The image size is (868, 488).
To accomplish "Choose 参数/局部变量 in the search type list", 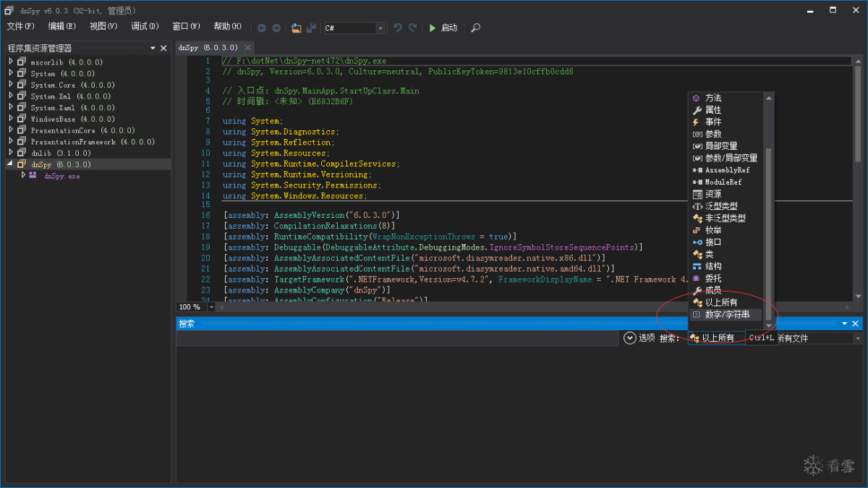I will tap(726, 158).
